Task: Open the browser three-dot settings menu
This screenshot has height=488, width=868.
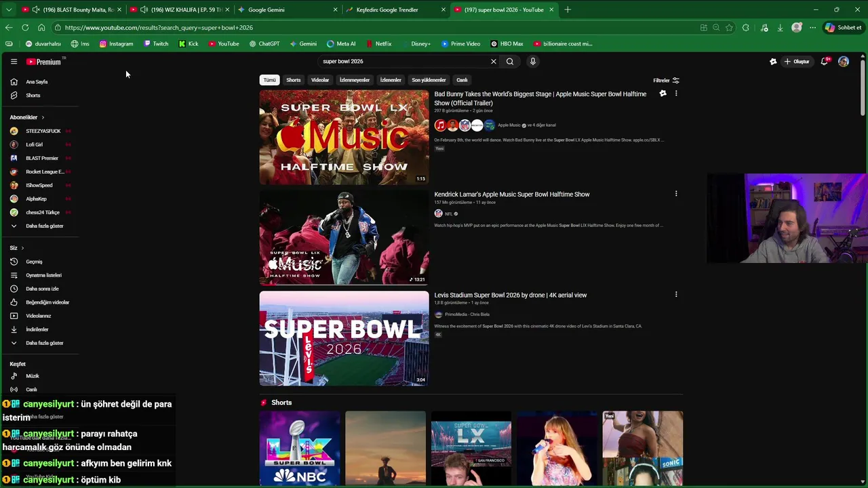Action: [813, 28]
